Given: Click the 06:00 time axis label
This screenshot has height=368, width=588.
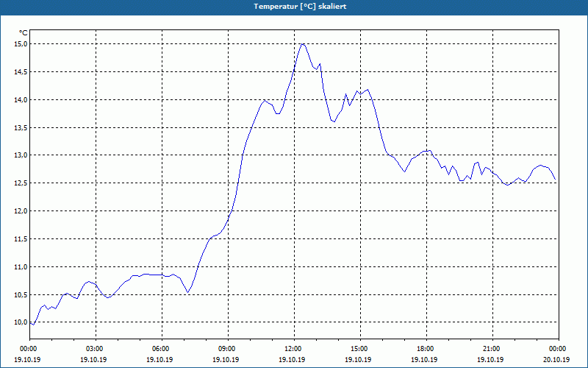Looking at the screenshot, I should [162, 349].
